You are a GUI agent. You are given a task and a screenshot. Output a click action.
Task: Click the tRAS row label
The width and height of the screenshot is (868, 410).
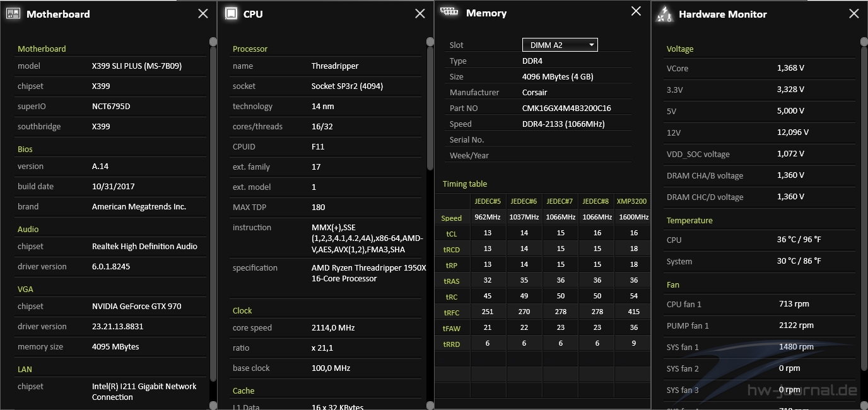pos(452,281)
